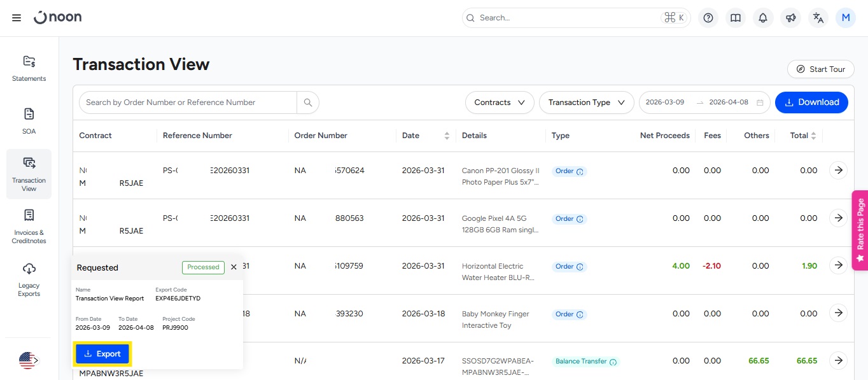
Task: Open Invoices & Creditnotes section
Action: [29, 227]
